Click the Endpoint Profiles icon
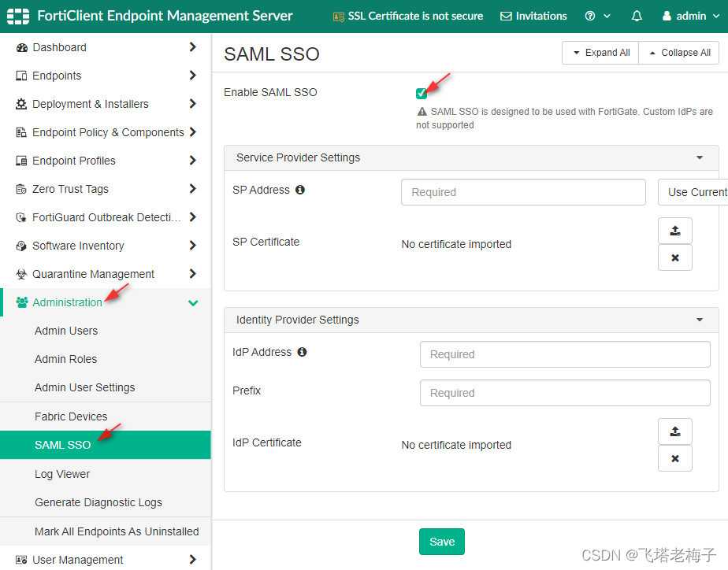 pos(21,161)
